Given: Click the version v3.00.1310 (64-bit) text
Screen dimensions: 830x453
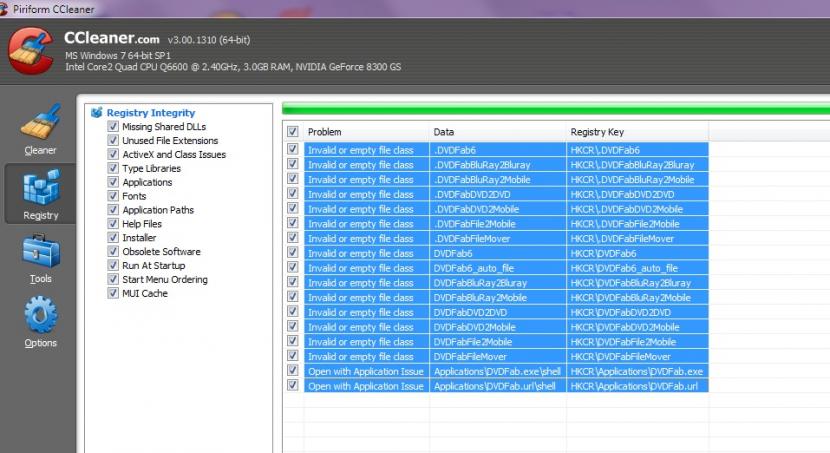Looking at the screenshot, I should pyautogui.click(x=209, y=40).
